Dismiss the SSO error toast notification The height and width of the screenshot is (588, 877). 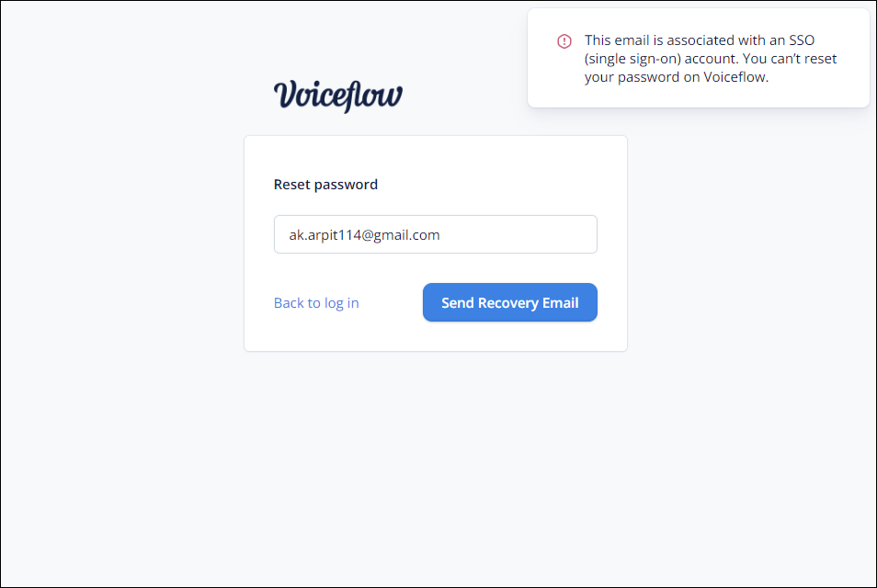698,58
